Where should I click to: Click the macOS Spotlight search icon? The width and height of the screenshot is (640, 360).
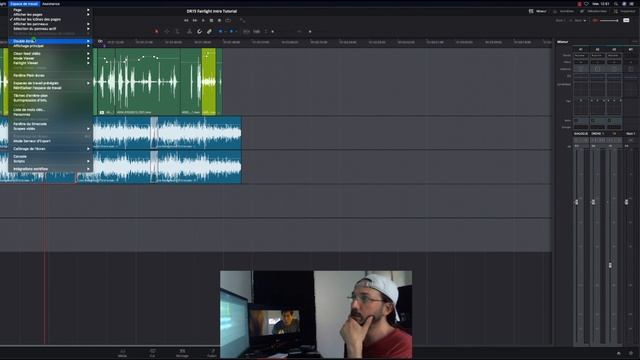616,4
